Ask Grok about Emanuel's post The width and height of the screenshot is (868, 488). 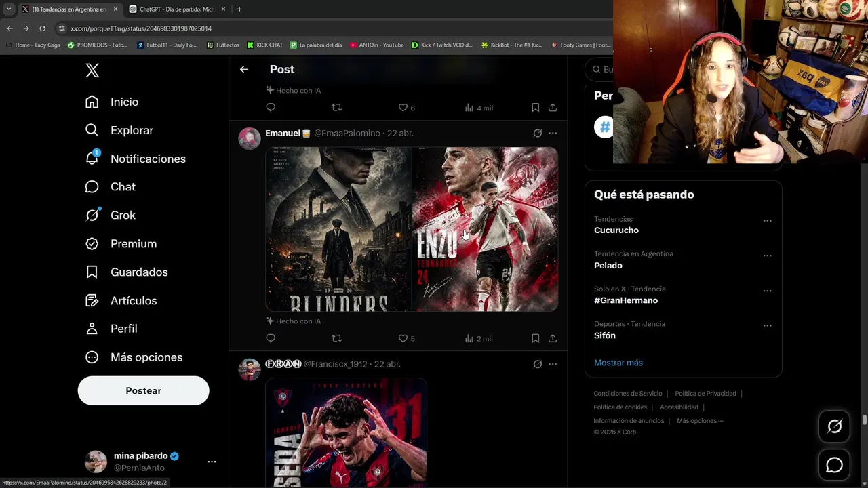pyautogui.click(x=538, y=134)
